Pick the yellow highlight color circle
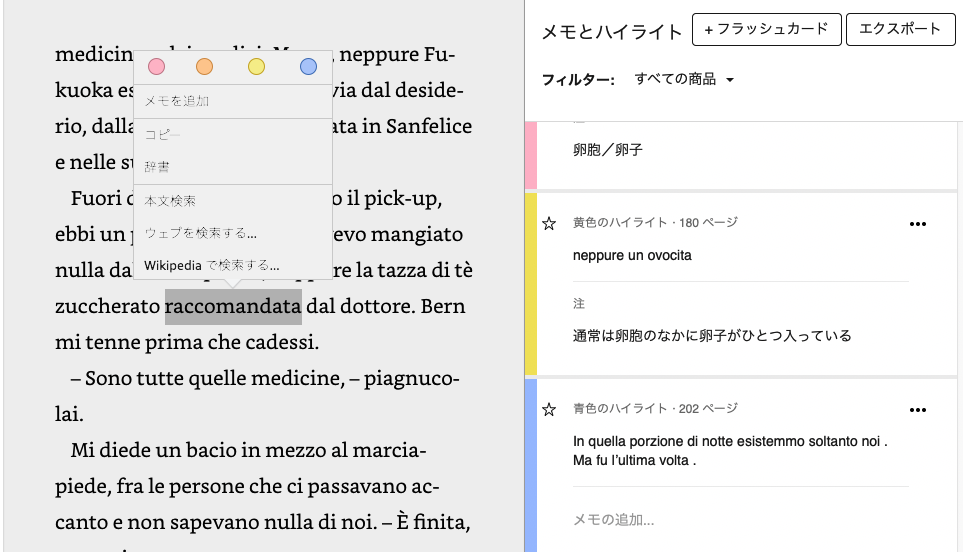Image resolution: width=963 pixels, height=552 pixels. click(x=256, y=67)
